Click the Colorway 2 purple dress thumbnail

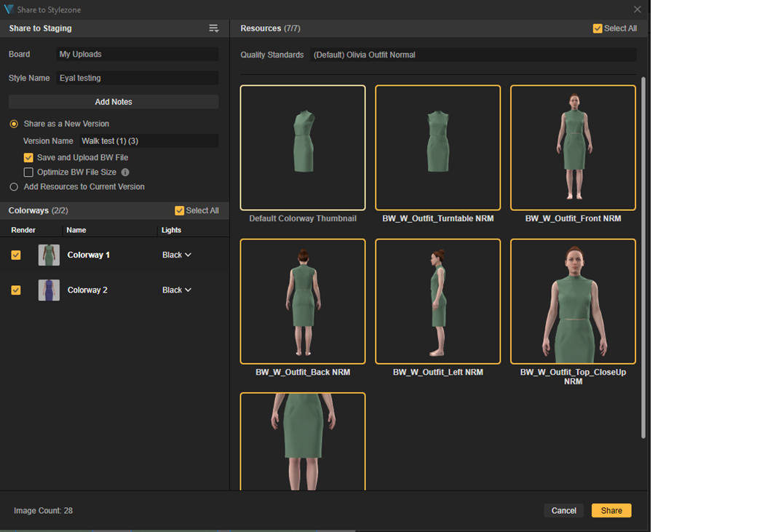49,290
